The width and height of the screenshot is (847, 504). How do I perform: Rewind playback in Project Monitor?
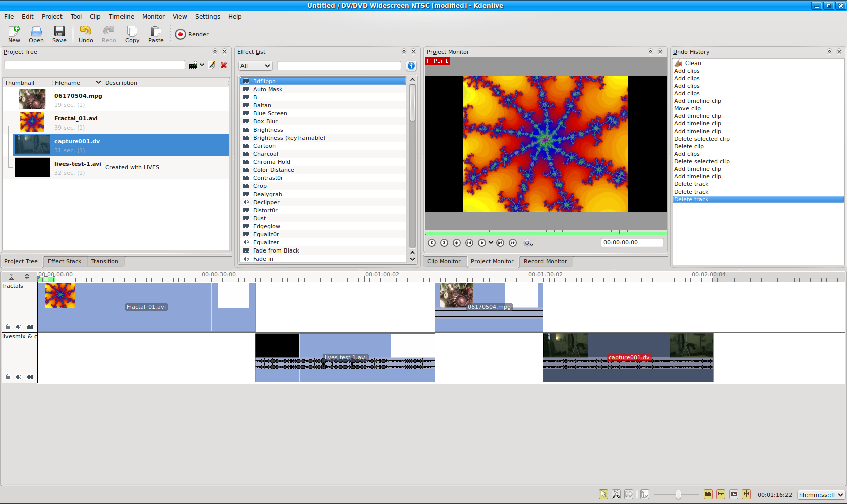pyautogui.click(x=457, y=243)
